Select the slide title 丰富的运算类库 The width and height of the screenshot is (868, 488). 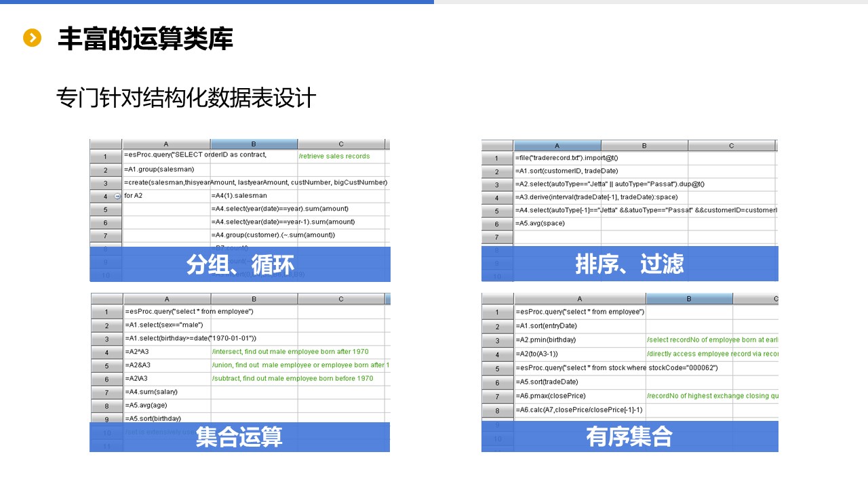coord(146,39)
